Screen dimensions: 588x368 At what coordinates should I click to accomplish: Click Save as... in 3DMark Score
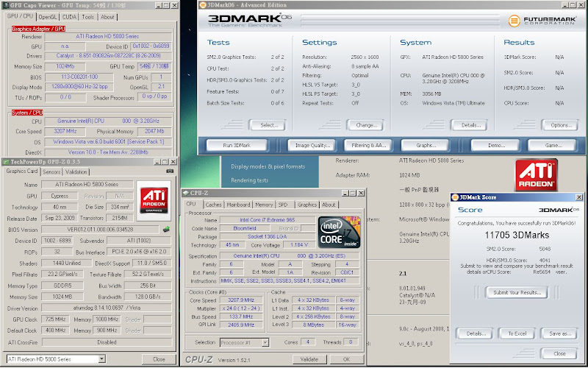point(559,333)
